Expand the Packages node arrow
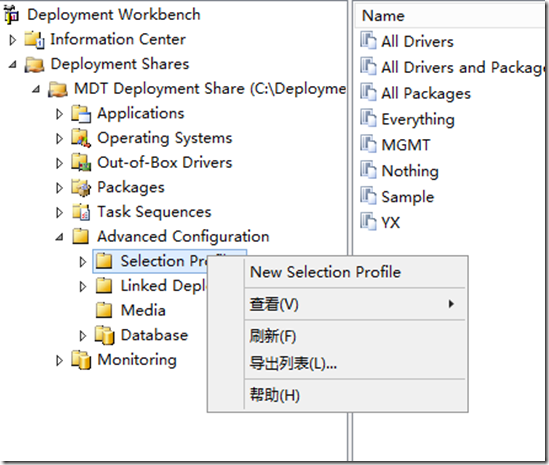 (x=60, y=188)
